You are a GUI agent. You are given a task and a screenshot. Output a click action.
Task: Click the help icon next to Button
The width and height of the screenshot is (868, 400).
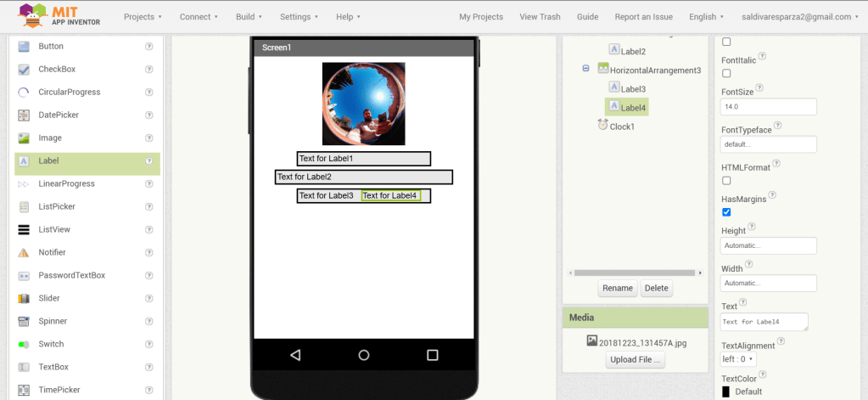coord(149,46)
